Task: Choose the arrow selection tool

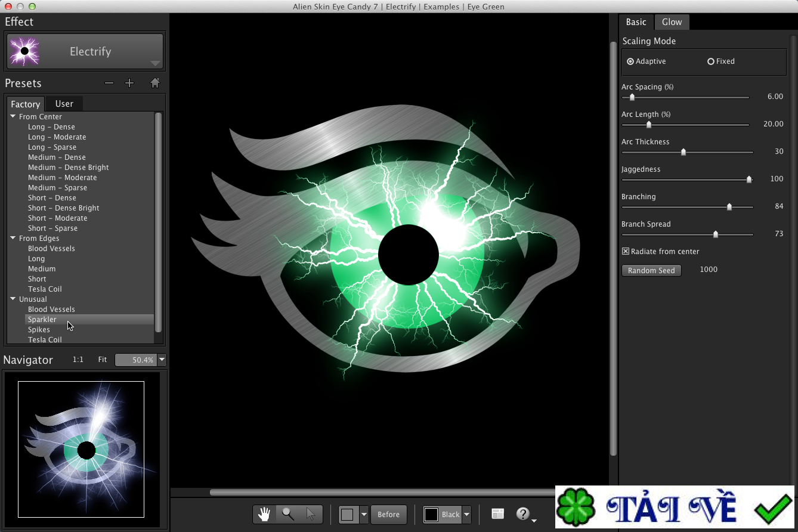Action: pos(310,514)
